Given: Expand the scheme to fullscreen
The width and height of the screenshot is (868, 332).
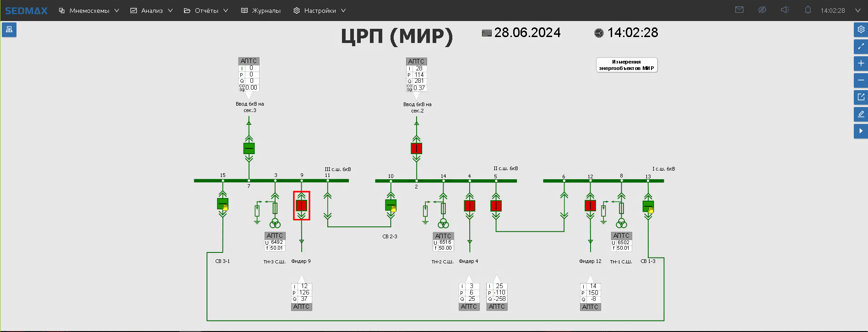Looking at the screenshot, I should click(861, 46).
